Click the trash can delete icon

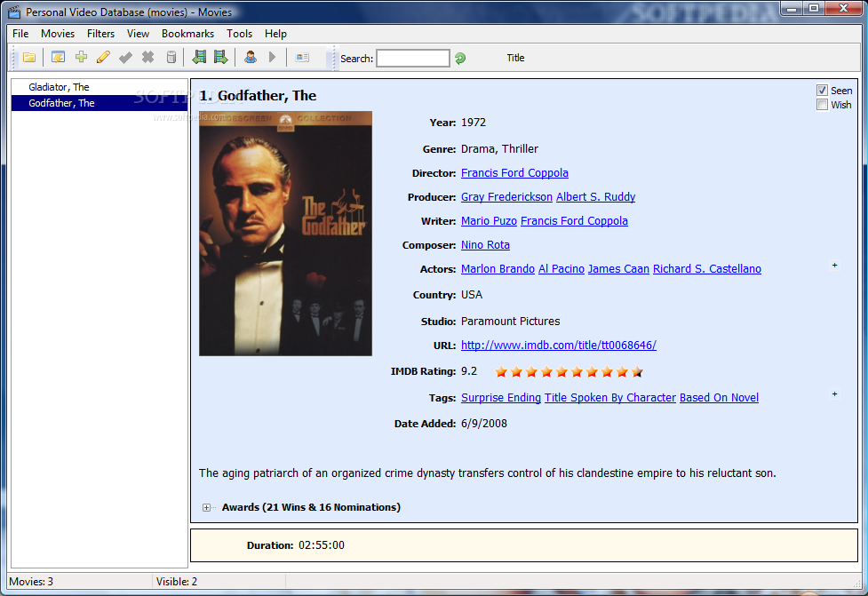[x=171, y=58]
